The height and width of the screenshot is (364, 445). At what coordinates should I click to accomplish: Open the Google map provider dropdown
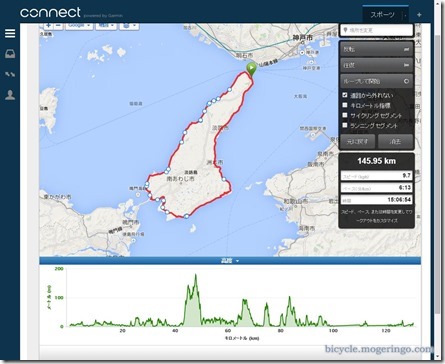tap(79, 26)
